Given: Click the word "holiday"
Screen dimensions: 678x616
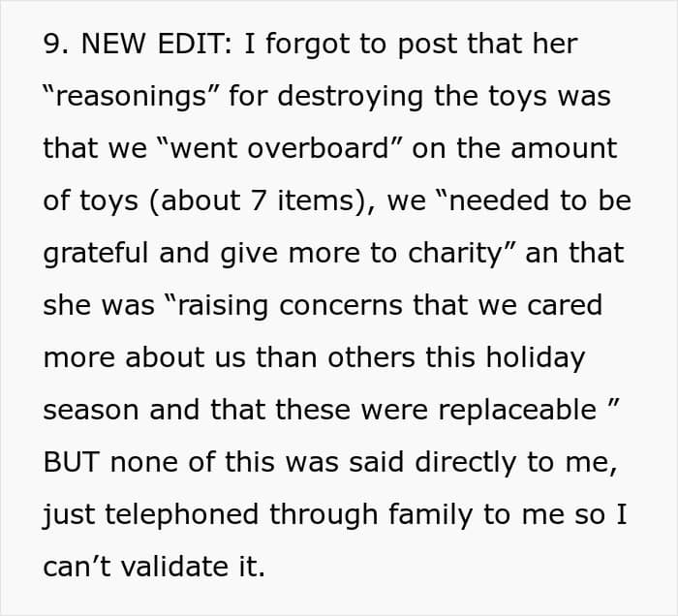Looking at the screenshot, I should [537, 357].
